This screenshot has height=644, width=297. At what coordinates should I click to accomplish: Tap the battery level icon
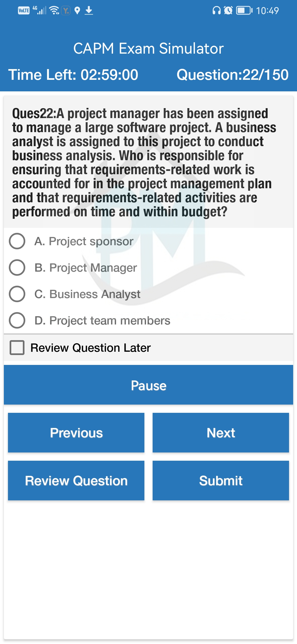pos(244,11)
